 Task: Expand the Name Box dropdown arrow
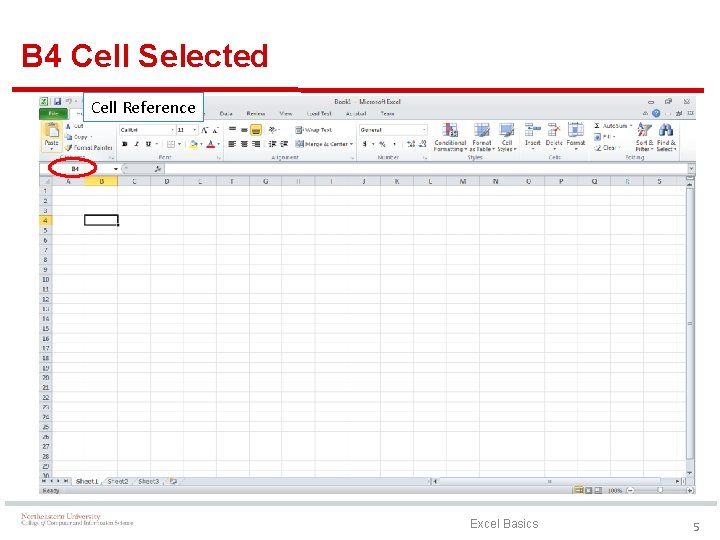[116, 169]
